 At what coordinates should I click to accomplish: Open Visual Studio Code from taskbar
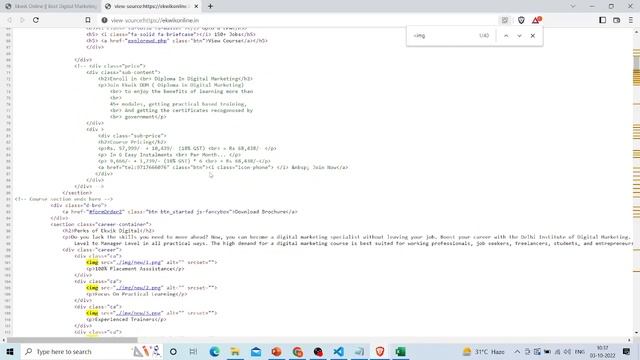tap(338, 351)
